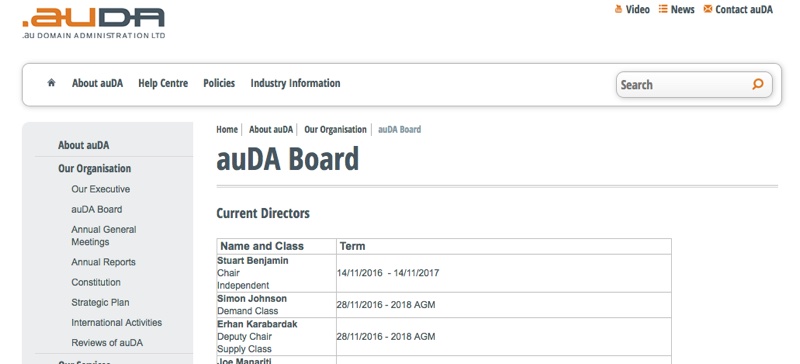
Task: Go to Home in the breadcrumb
Action: 227,130
